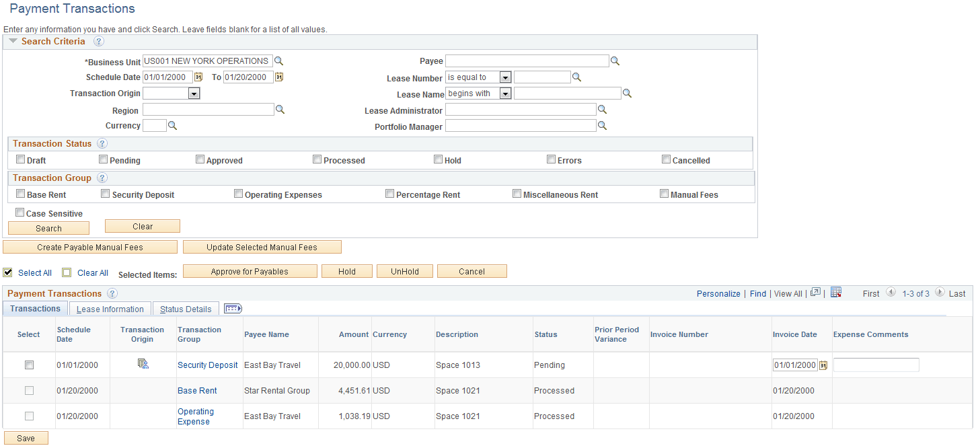
Task: Click the Search Criteria help icon
Action: pyautogui.click(x=98, y=41)
